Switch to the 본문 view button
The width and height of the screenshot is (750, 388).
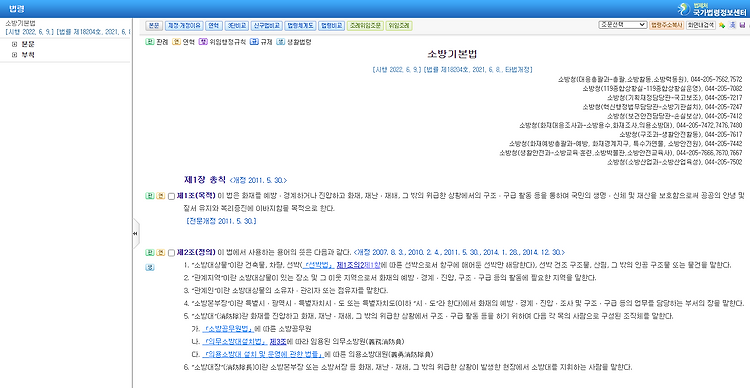pyautogui.click(x=154, y=25)
